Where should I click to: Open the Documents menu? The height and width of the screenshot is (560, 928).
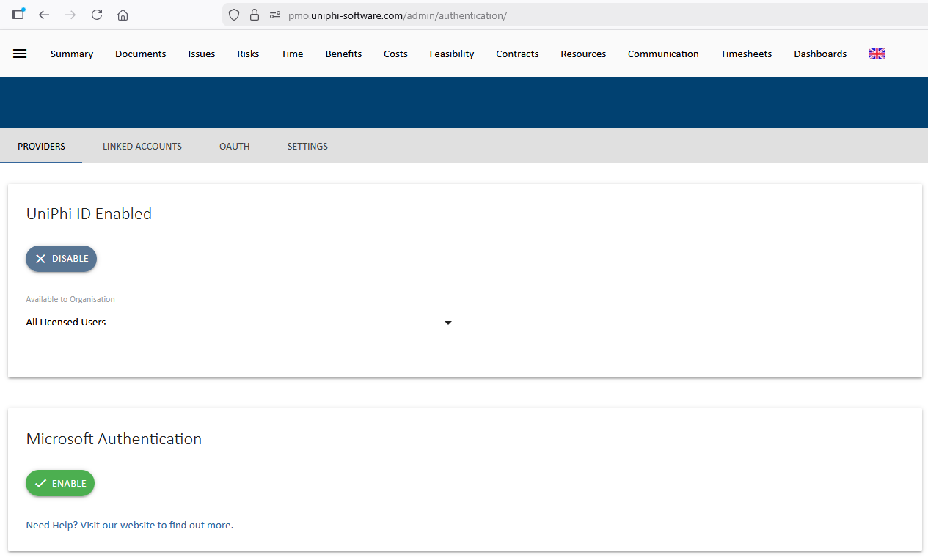tap(141, 54)
